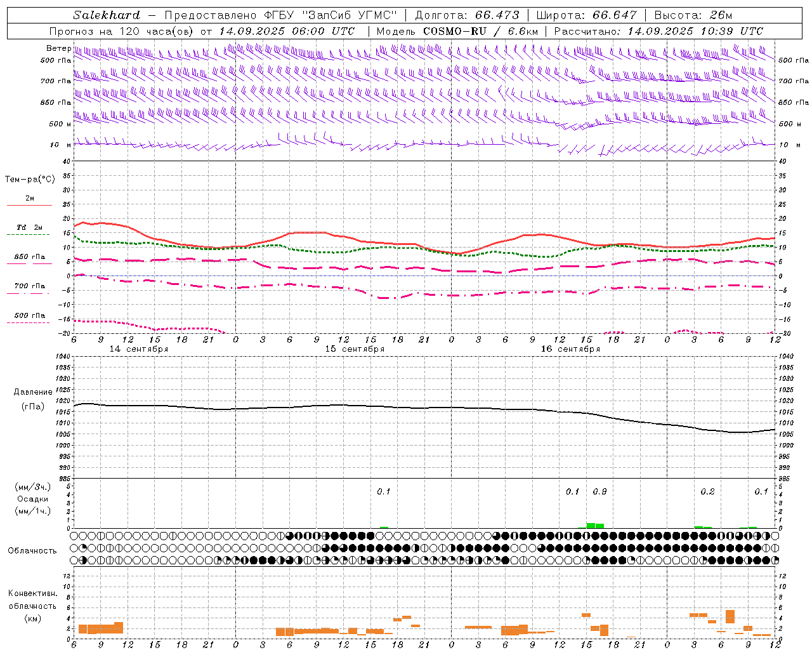Select the Модель COSMO-RU / 6.6км label

pos(457,31)
